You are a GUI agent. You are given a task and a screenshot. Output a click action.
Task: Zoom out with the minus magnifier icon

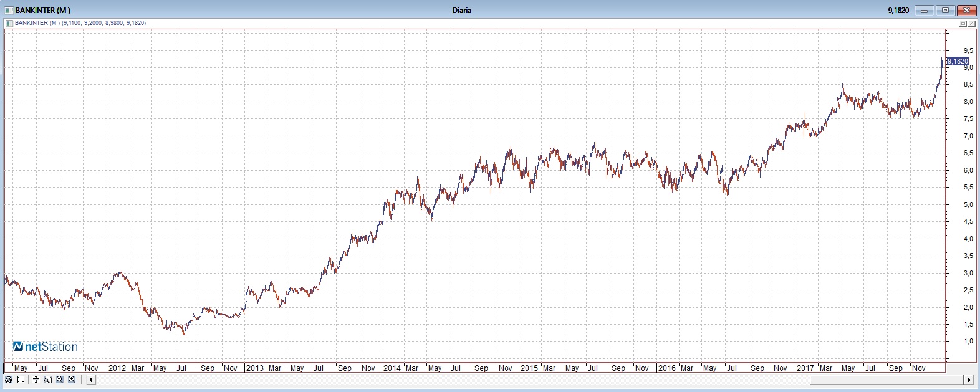(x=60, y=380)
